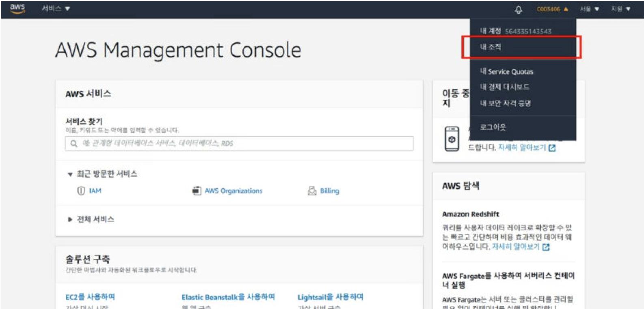Open the IAM service link
The width and height of the screenshot is (644, 309).
tap(95, 191)
